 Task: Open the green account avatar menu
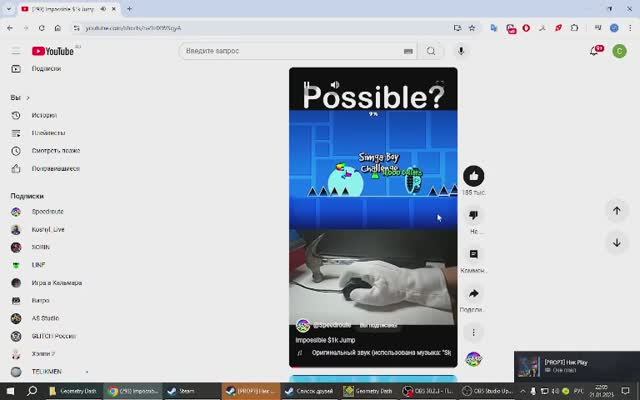pyautogui.click(x=619, y=51)
